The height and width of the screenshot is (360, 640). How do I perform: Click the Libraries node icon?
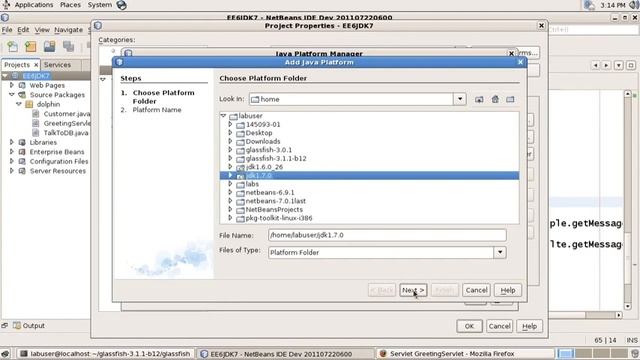pyautogui.click(x=22, y=142)
